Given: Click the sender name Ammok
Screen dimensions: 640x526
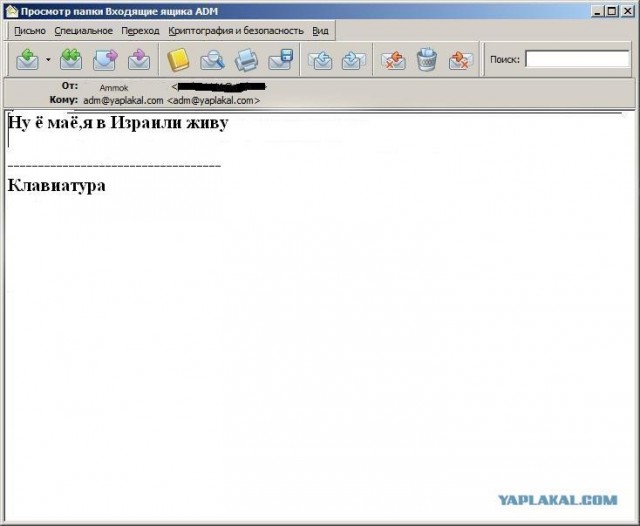Looking at the screenshot, I should pos(114,88).
